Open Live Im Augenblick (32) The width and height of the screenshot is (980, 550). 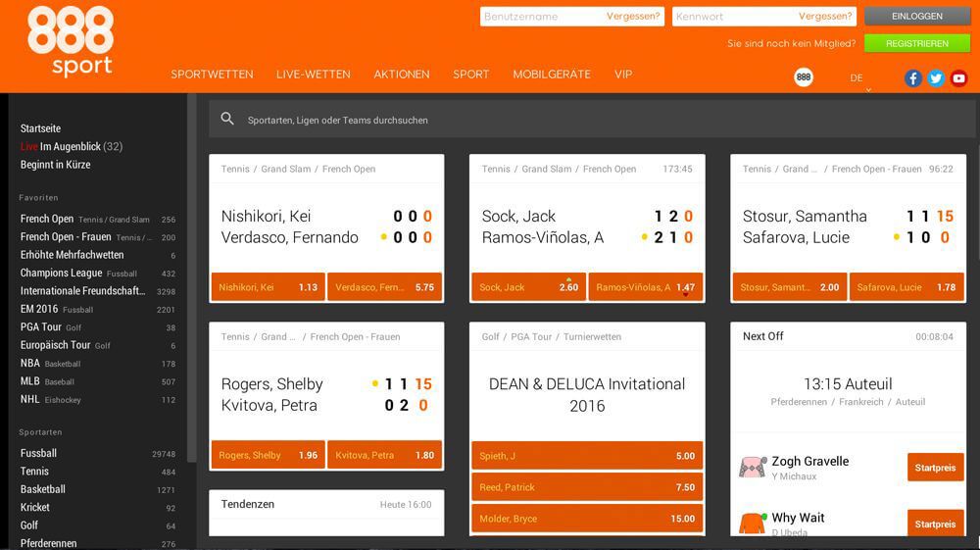pyautogui.click(x=72, y=146)
